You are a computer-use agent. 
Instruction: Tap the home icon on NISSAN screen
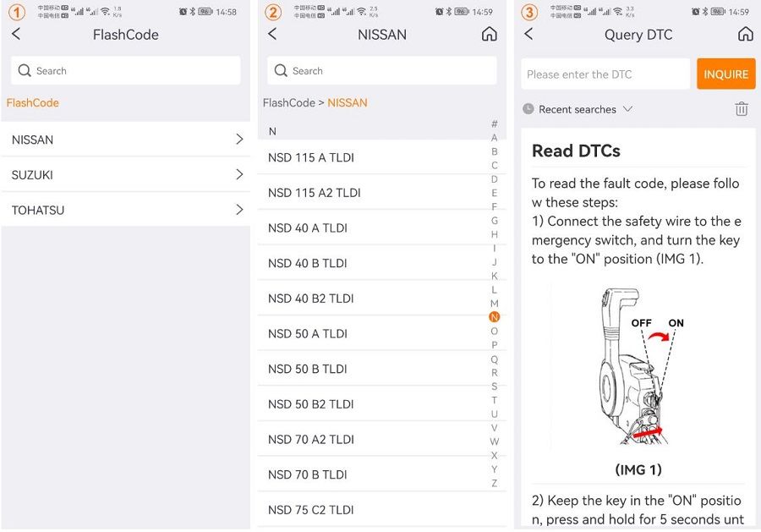click(x=489, y=34)
